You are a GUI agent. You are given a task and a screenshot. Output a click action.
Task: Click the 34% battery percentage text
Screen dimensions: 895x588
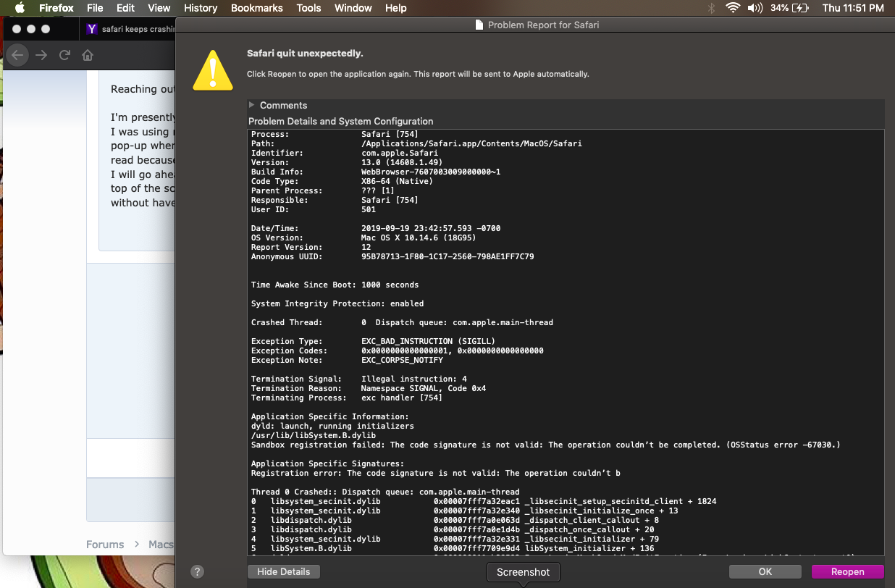click(780, 8)
